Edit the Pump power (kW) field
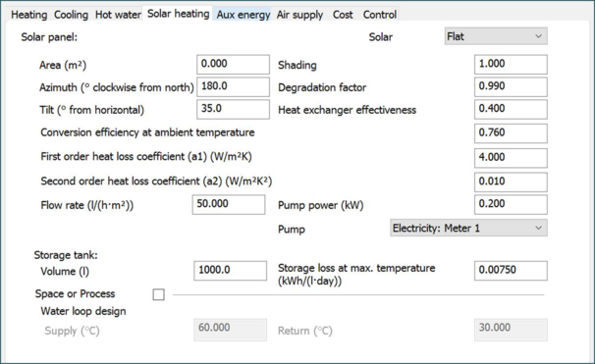The width and height of the screenshot is (595, 364). pos(511,205)
